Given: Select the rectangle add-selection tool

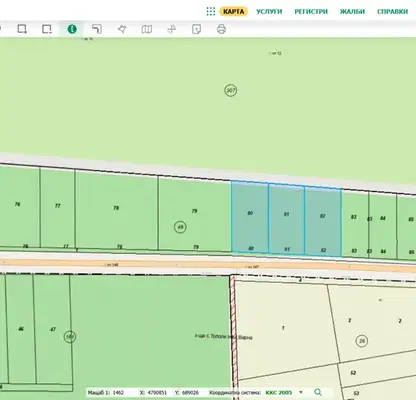Looking at the screenshot, I should pyautogui.click(x=22, y=29).
